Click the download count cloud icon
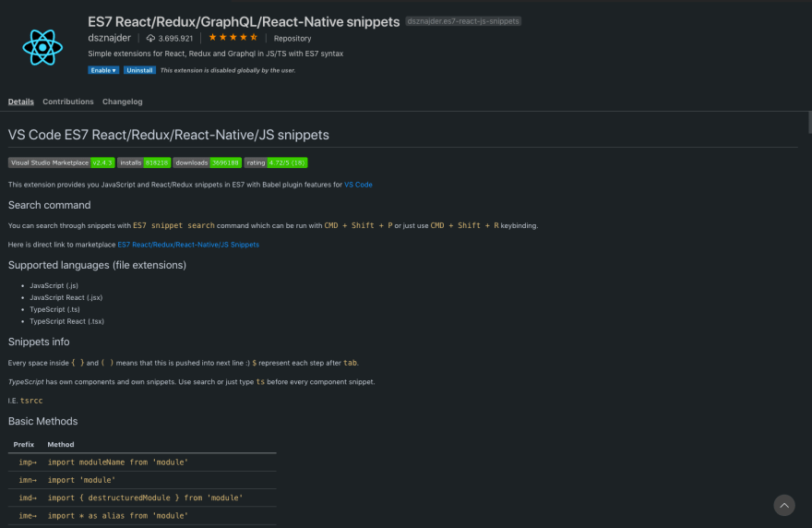 (150, 39)
